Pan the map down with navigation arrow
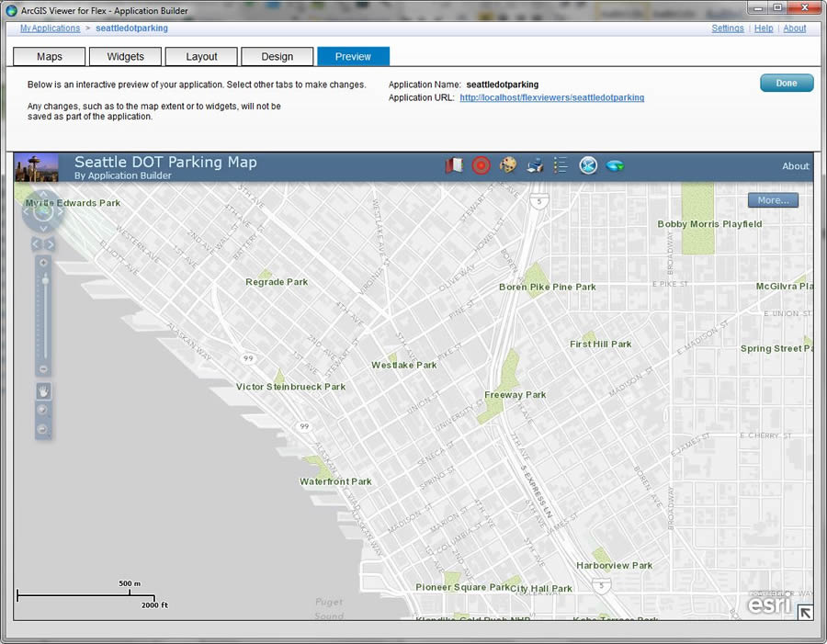The height and width of the screenshot is (644, 827). [44, 229]
